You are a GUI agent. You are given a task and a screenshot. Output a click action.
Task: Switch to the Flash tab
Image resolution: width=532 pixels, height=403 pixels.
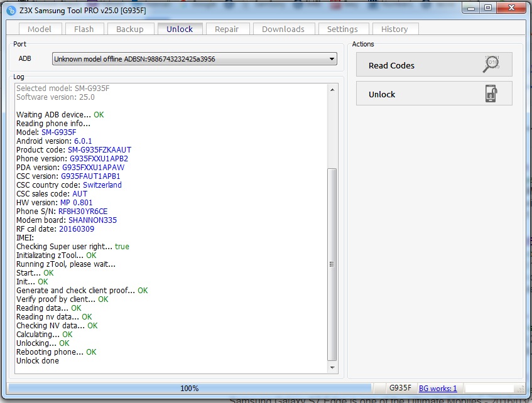[84, 29]
